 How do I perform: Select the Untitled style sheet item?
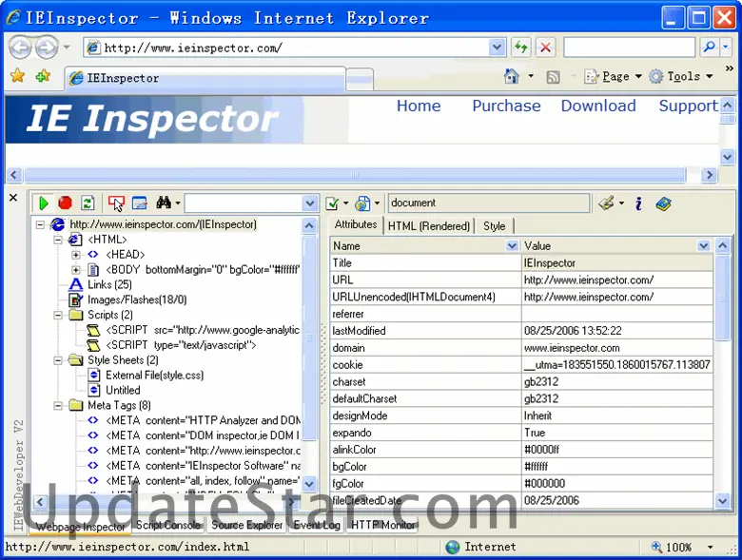123,391
